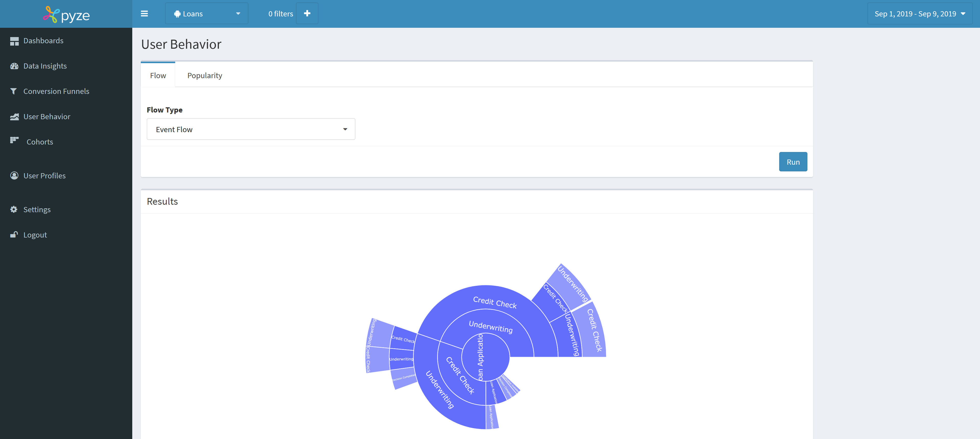Click the Data Insights gauge icon

pyautogui.click(x=15, y=66)
